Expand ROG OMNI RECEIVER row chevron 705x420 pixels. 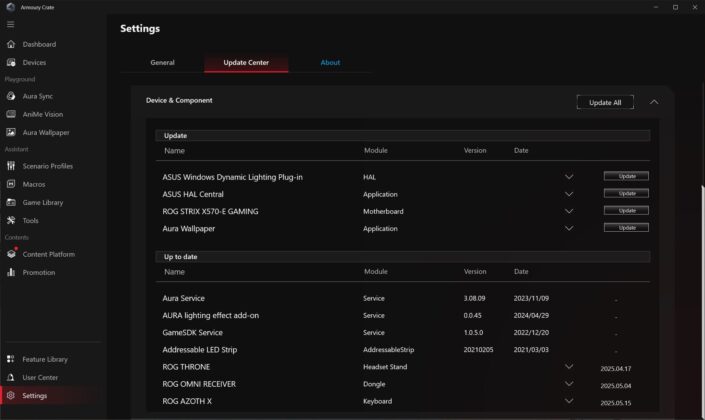(569, 384)
